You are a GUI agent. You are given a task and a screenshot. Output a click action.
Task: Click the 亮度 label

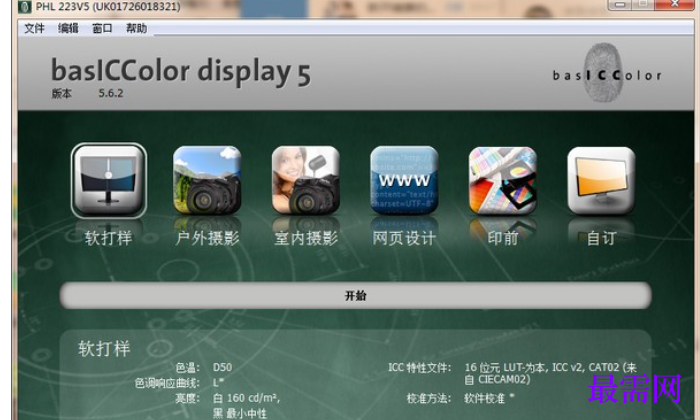click(188, 398)
